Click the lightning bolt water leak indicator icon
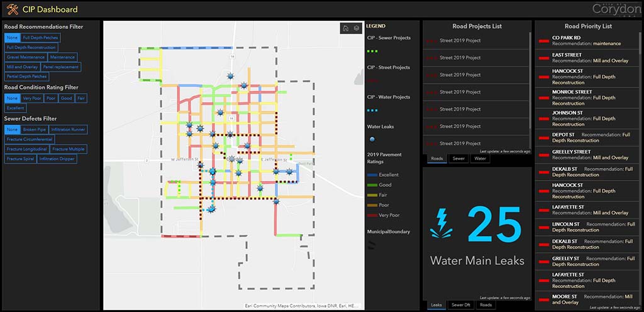This screenshot has width=644, height=312. (x=441, y=223)
